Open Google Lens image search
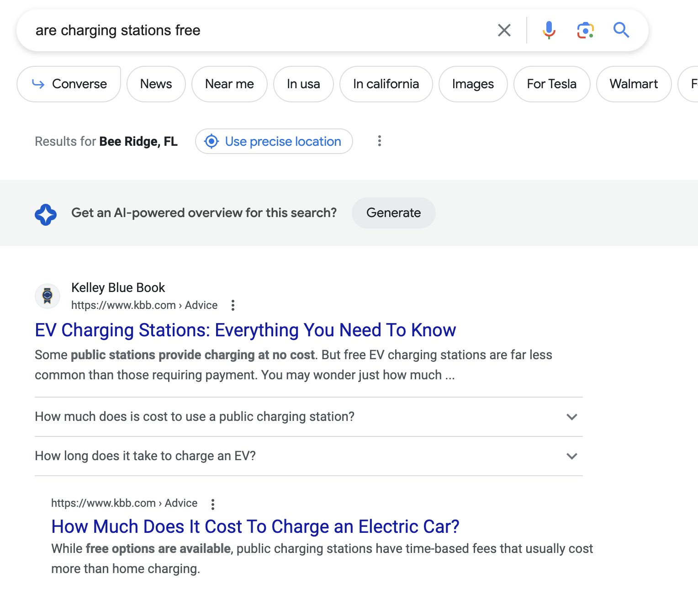The image size is (698, 616). pos(585,30)
